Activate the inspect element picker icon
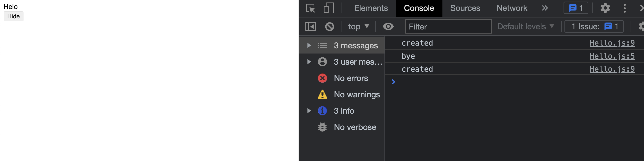The image size is (644, 161). [310, 8]
